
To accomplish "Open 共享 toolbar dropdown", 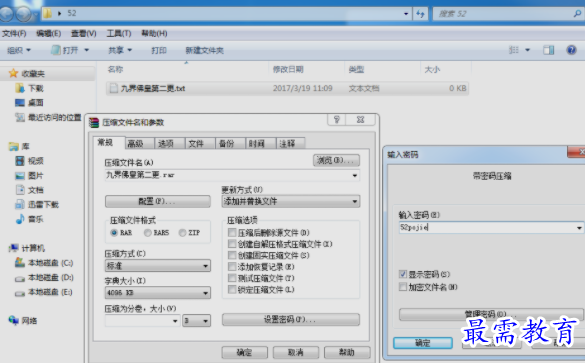I will (120, 50).
